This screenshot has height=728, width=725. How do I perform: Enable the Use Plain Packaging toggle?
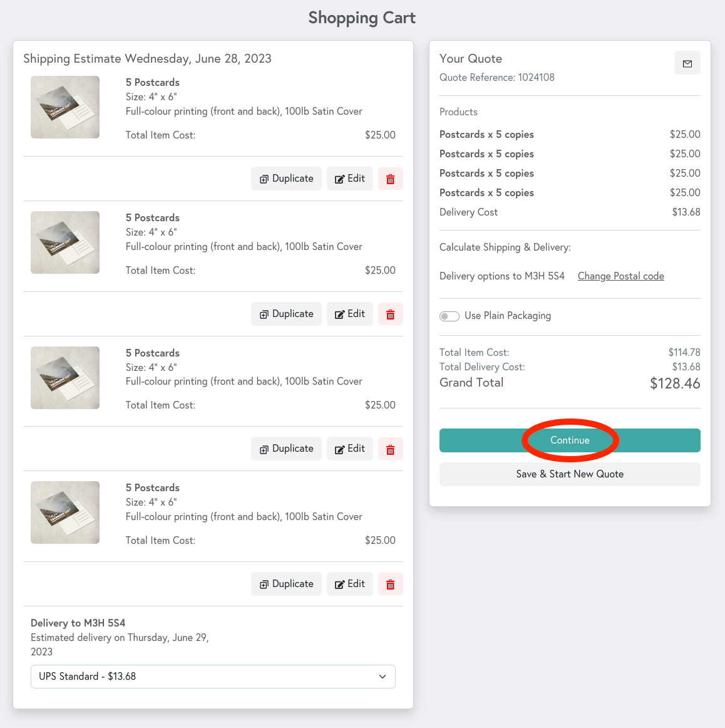449,316
